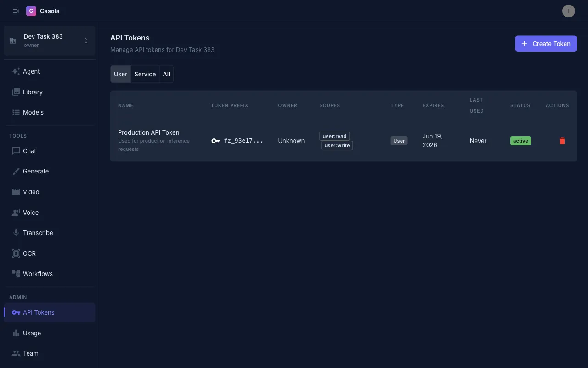Screen dimensions: 588x368
Task: Open the Chat tool
Action: coord(29,150)
